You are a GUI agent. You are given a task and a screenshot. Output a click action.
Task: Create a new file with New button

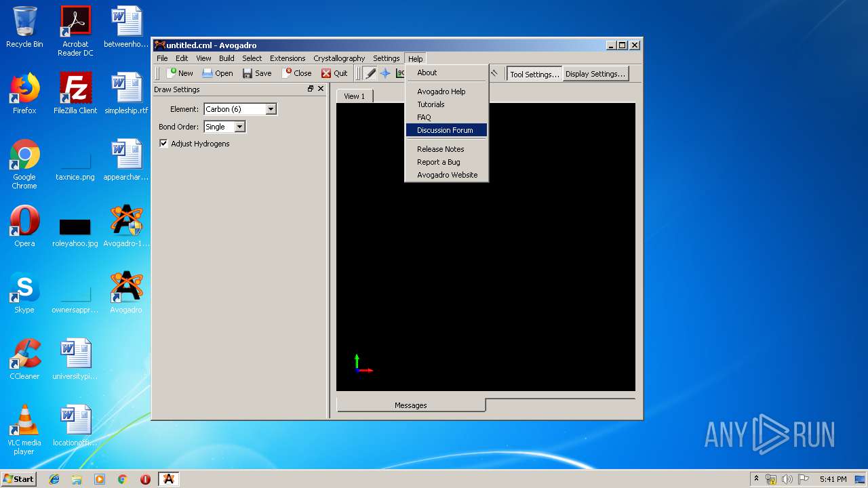coord(180,73)
